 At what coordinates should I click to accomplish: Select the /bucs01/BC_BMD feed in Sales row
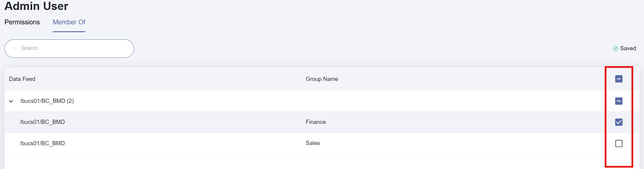42,143
